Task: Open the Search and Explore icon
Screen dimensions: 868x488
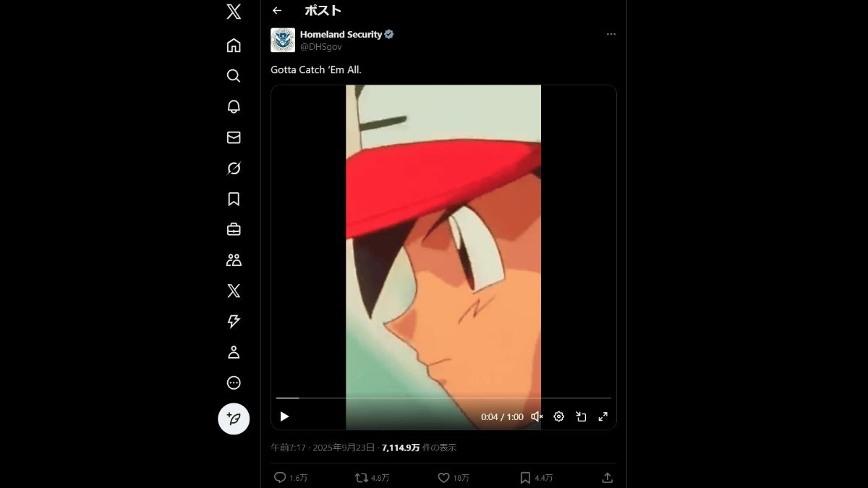Action: click(234, 76)
